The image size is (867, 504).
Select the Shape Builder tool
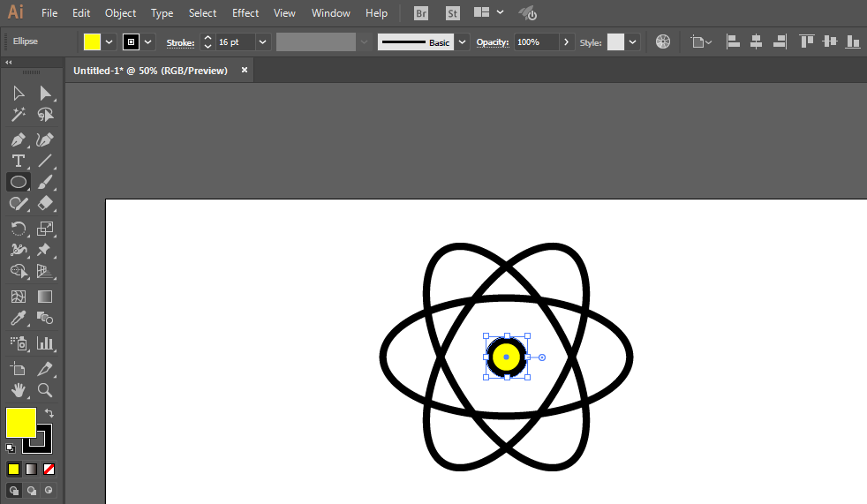click(x=19, y=271)
